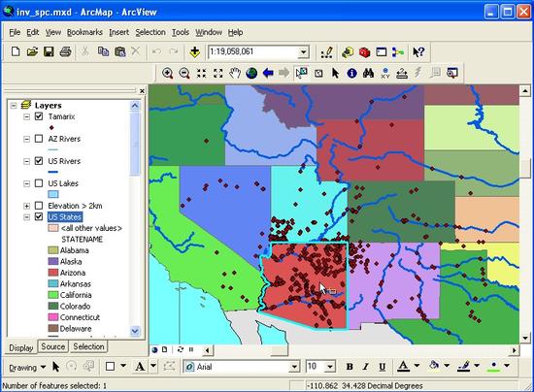The height and width of the screenshot is (392, 534).
Task: Click the Refresh view button
Action: 181,349
